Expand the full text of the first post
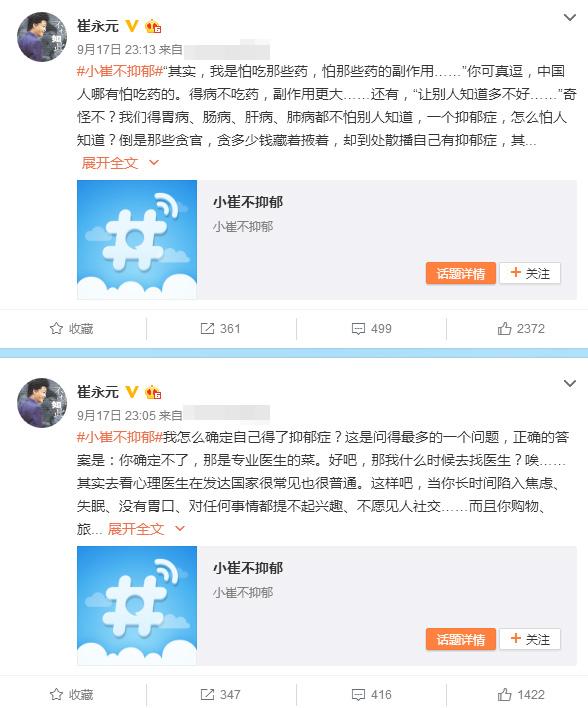588x708 pixels. tap(120, 163)
